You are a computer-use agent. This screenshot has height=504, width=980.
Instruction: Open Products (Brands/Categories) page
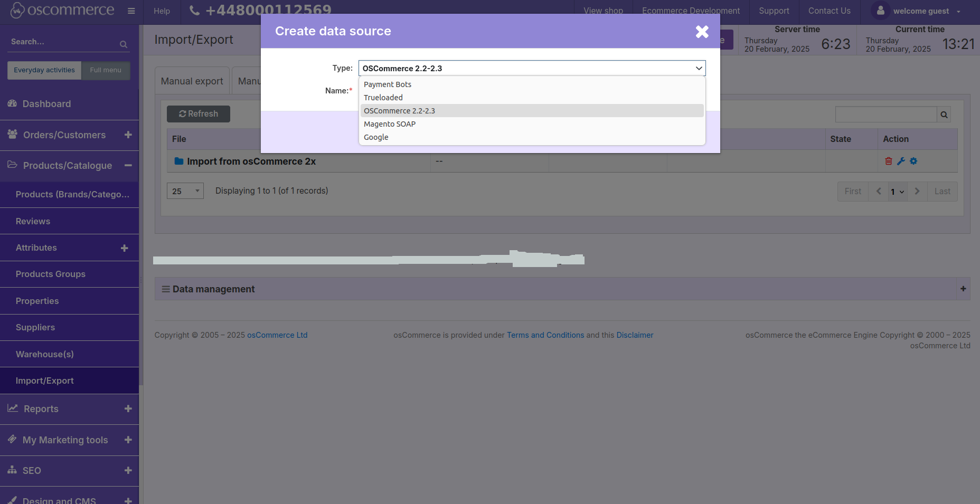tap(72, 194)
